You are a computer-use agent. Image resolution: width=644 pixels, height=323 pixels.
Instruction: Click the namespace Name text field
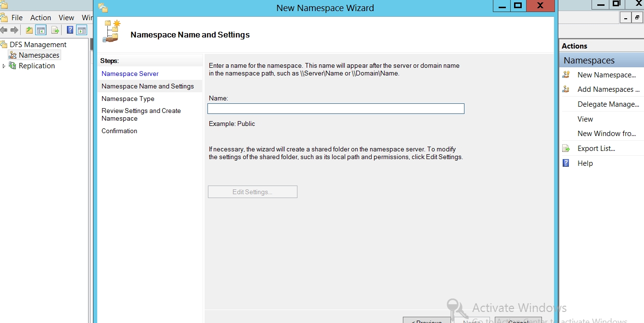click(x=335, y=109)
